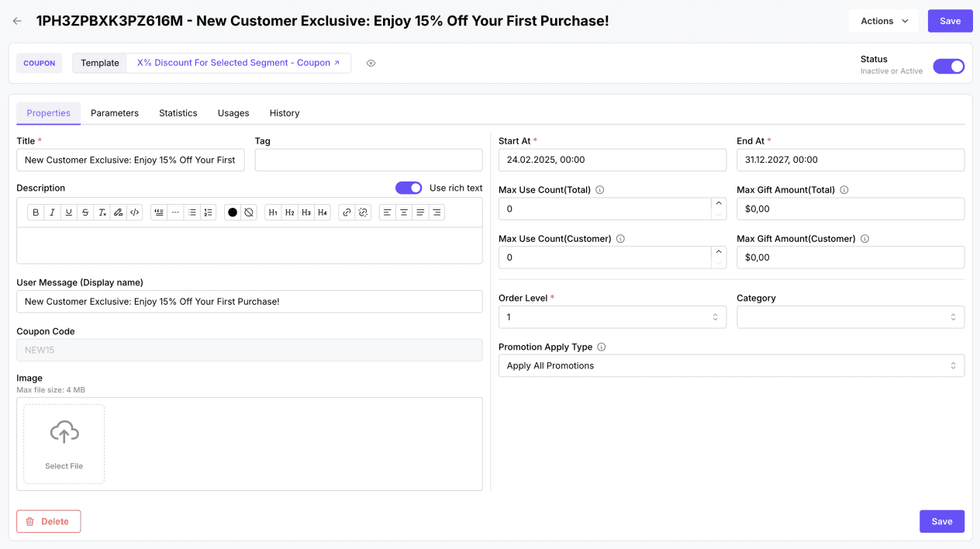Show info for Max Gift Amount(Total)
The width and height of the screenshot is (980, 549).
844,190
